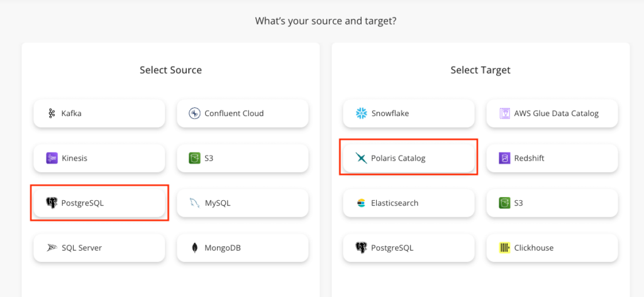
Task: Pick SQL Server as the source
Action: click(99, 248)
